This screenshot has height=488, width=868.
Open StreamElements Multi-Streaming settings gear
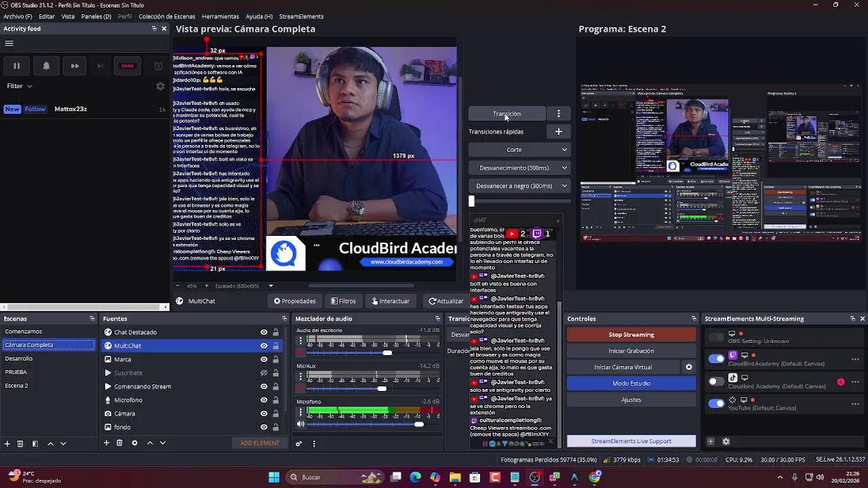[726, 442]
